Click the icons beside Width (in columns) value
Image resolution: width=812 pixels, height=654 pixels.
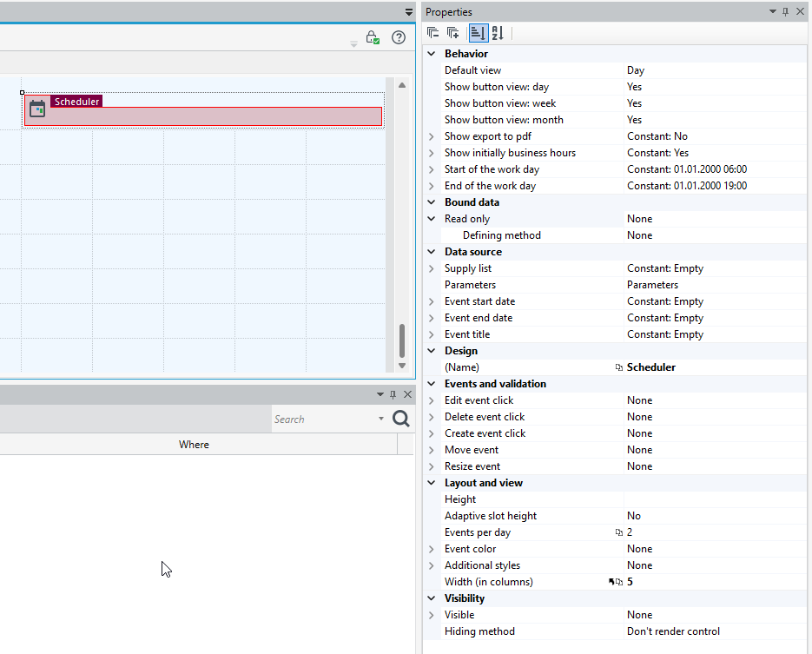pos(616,582)
